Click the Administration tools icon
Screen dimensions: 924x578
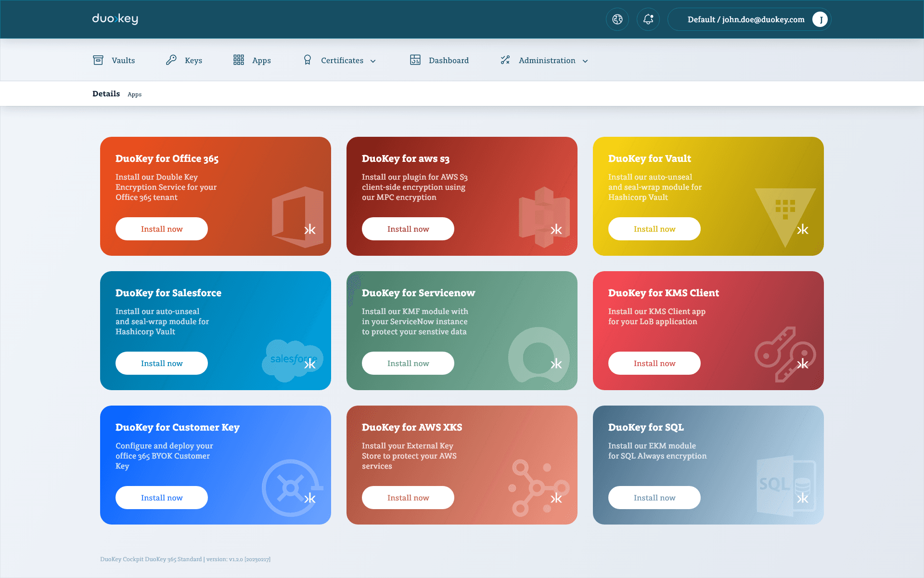tap(505, 60)
